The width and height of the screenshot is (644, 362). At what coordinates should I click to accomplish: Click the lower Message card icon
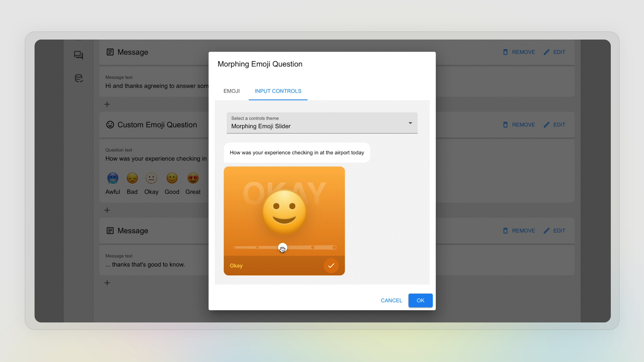pyautogui.click(x=110, y=231)
